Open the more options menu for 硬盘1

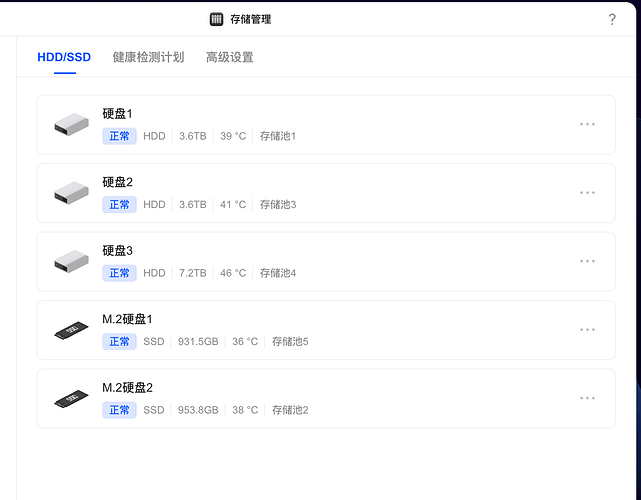(587, 124)
